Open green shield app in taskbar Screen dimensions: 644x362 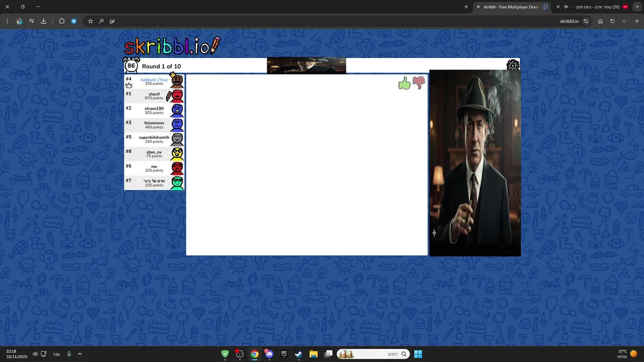click(225, 354)
